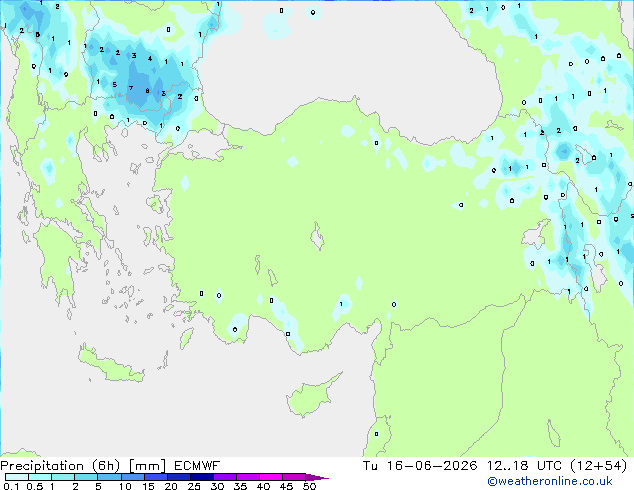Click the Crete island on the map
The image size is (634, 490).
pyautogui.click(x=111, y=365)
